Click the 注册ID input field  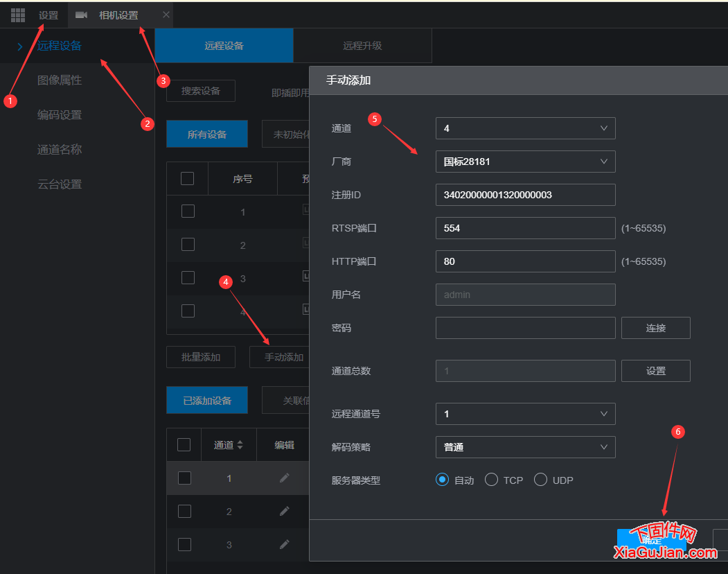pos(525,195)
